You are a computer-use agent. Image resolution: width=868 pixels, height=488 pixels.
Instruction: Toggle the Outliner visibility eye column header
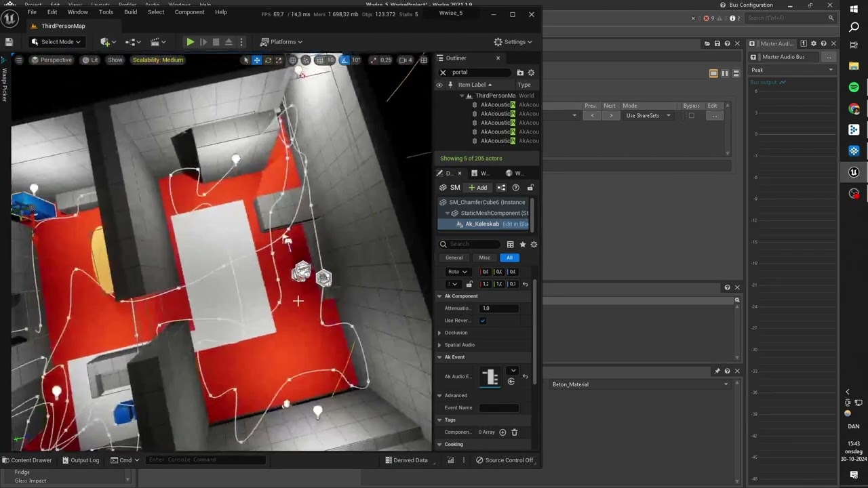[439, 85]
